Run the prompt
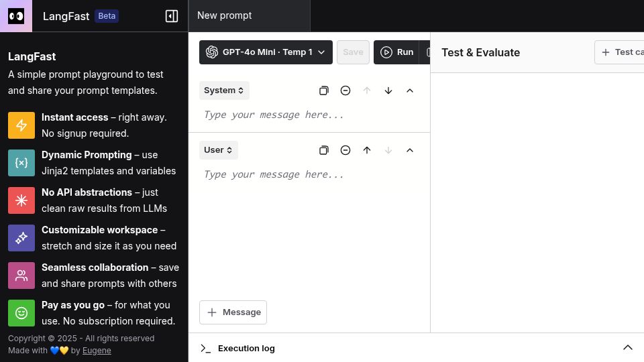 [x=396, y=52]
